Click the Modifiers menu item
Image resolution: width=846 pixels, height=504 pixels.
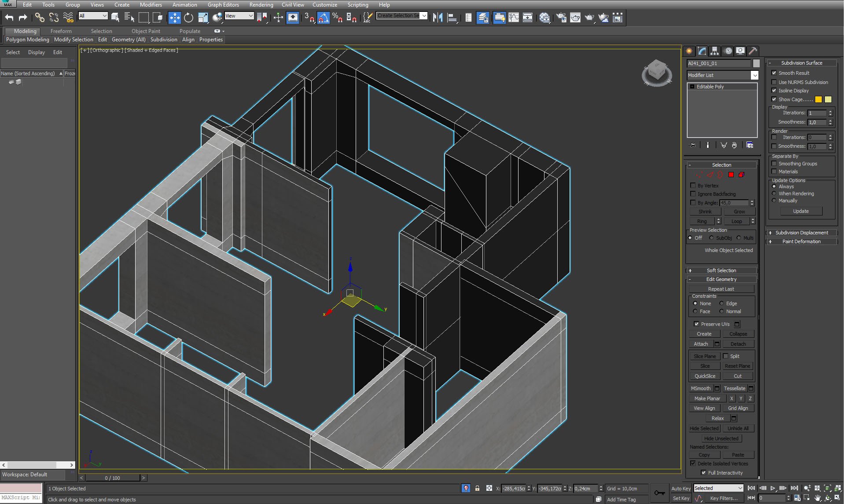[x=150, y=5]
